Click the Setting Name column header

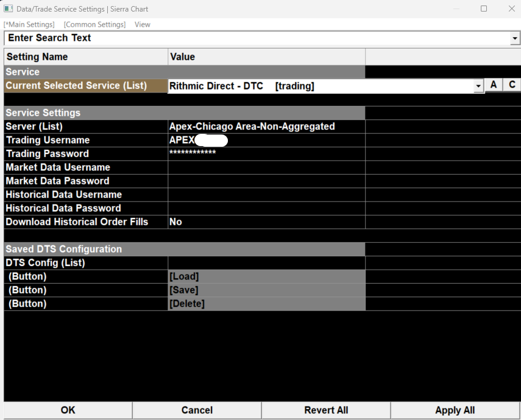pos(86,57)
